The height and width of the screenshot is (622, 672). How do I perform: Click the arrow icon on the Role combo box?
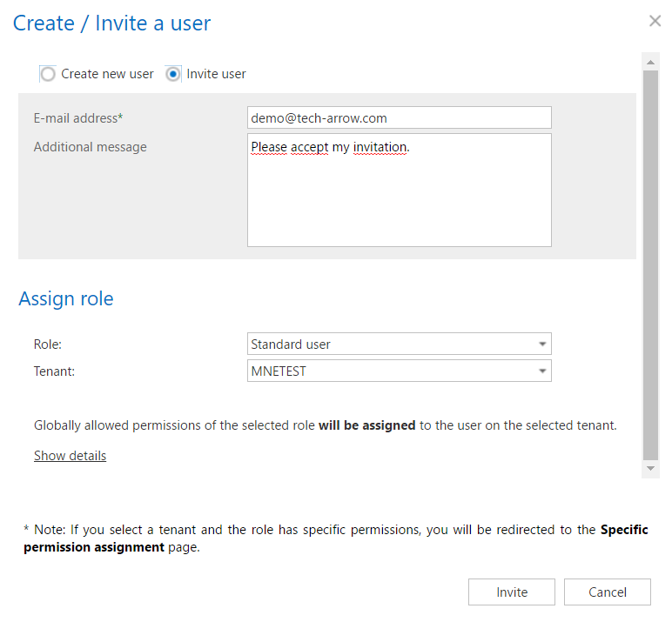point(542,344)
